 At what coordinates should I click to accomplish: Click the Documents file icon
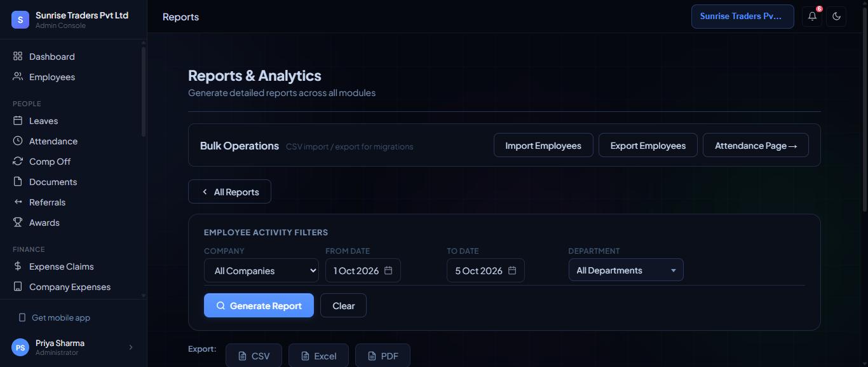click(18, 182)
